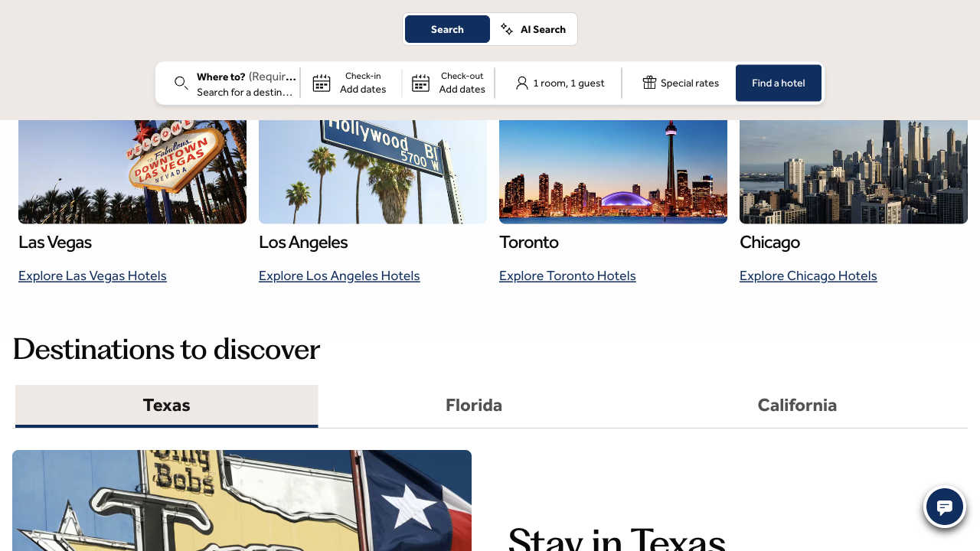Click the Find a hotel button
The image size is (980, 551).
coord(779,83)
